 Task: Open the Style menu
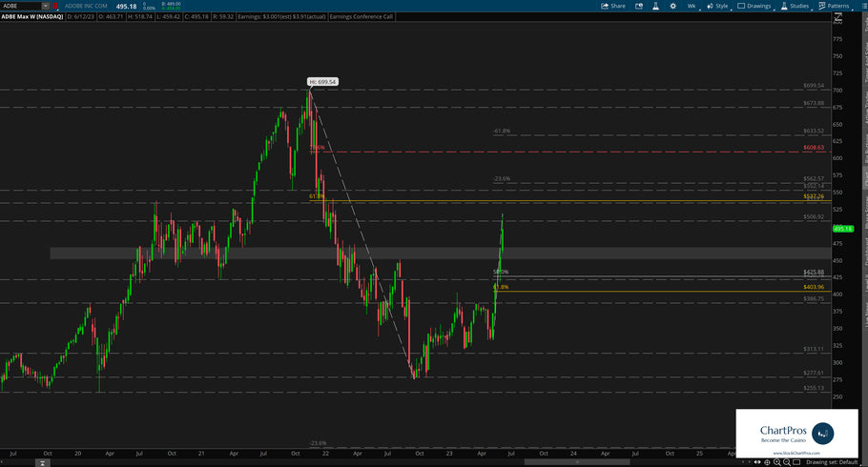(718, 6)
